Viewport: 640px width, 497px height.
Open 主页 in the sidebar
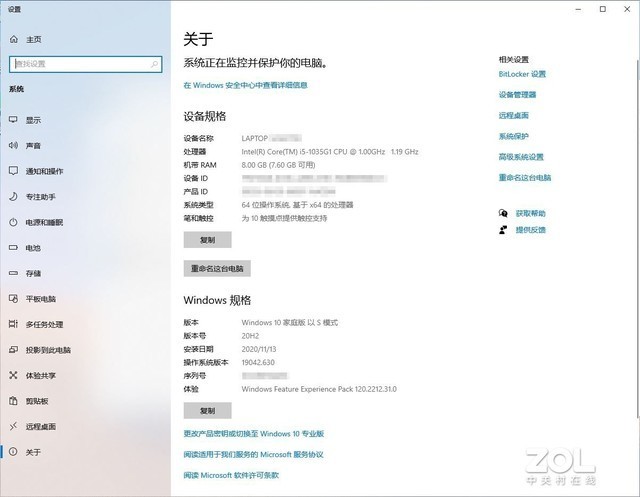(33, 40)
